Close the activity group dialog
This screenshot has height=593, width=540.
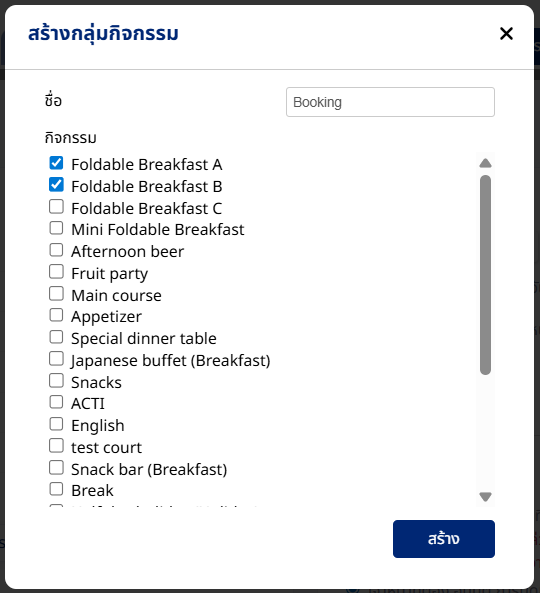click(x=506, y=34)
